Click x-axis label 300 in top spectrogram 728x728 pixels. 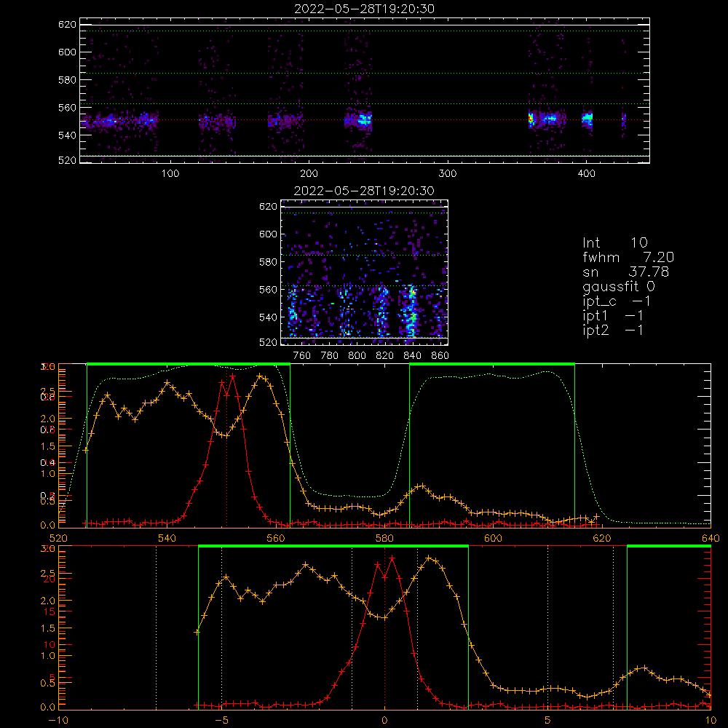448,174
